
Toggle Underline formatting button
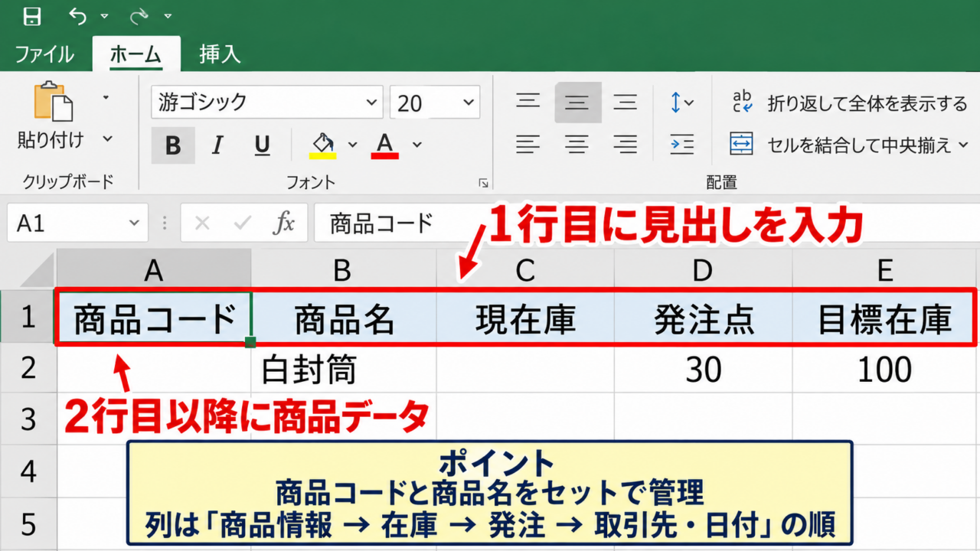click(x=262, y=145)
